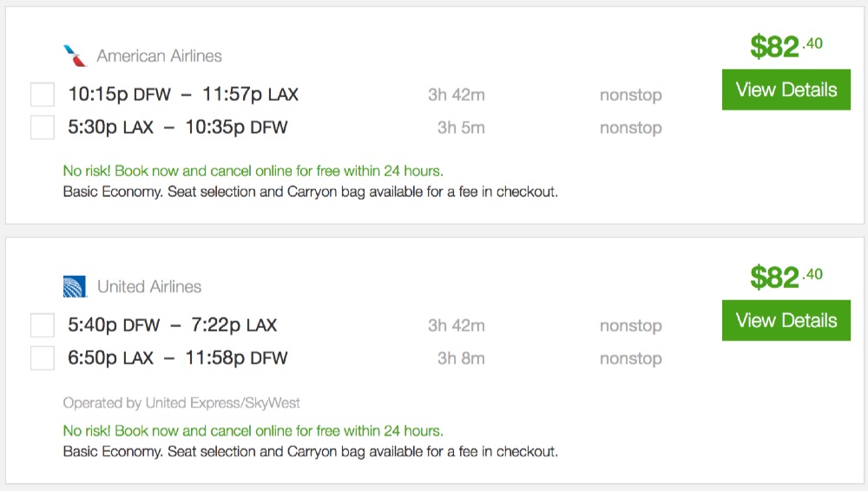Click American Airlines free 24-hour cancel notice
The width and height of the screenshot is (868, 491).
tap(253, 171)
